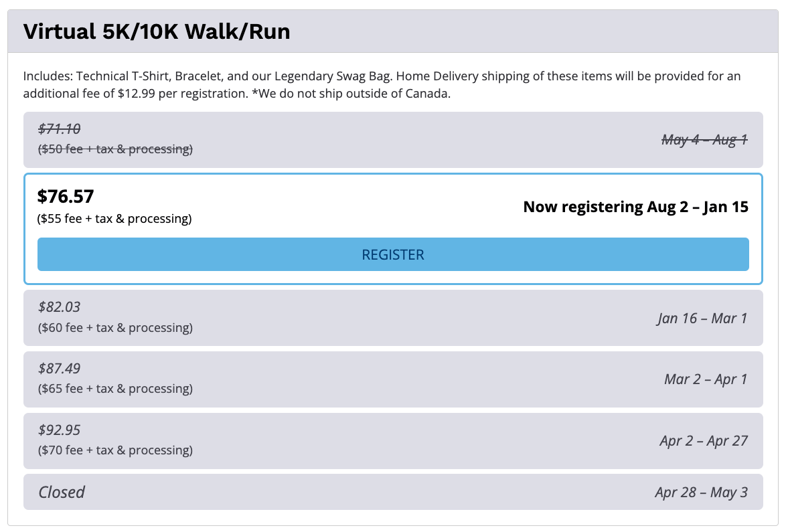Screen dimensions: 786x532
Task: Click the $60 fee + tax note
Action: coord(115,327)
